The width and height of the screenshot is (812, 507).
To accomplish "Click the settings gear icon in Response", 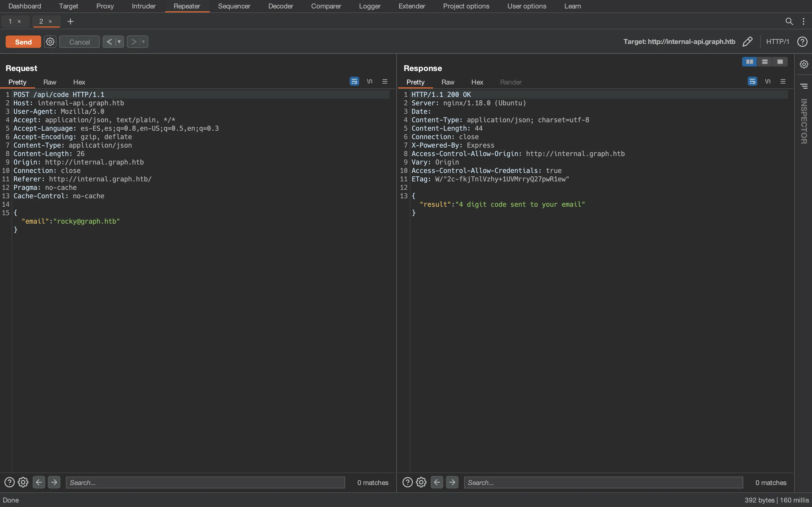I will pos(421,482).
